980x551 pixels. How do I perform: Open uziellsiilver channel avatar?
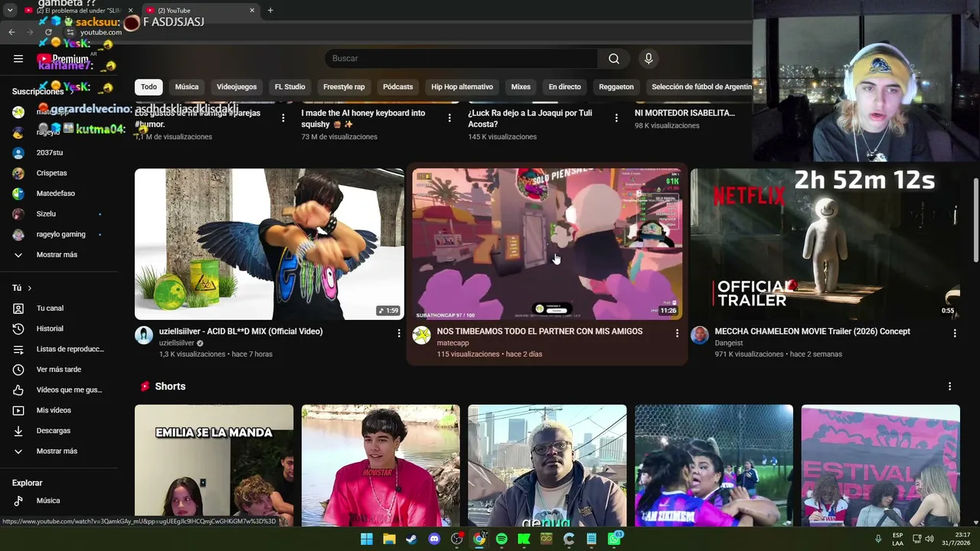144,335
